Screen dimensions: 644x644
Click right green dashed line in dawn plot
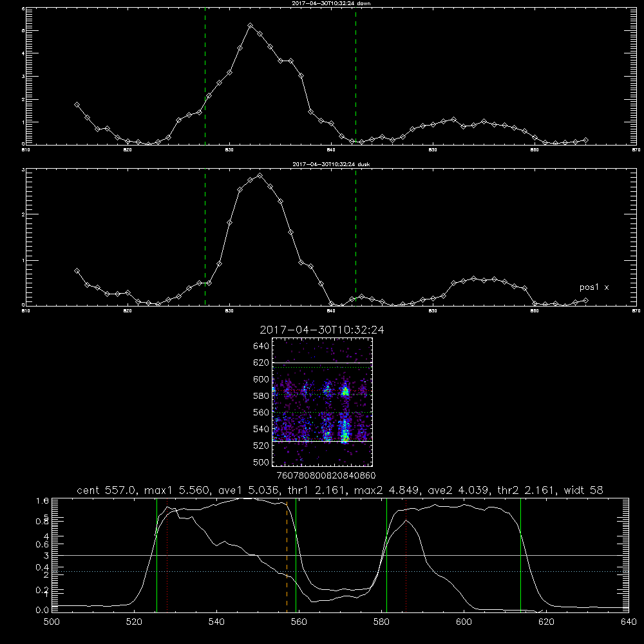tap(355, 76)
